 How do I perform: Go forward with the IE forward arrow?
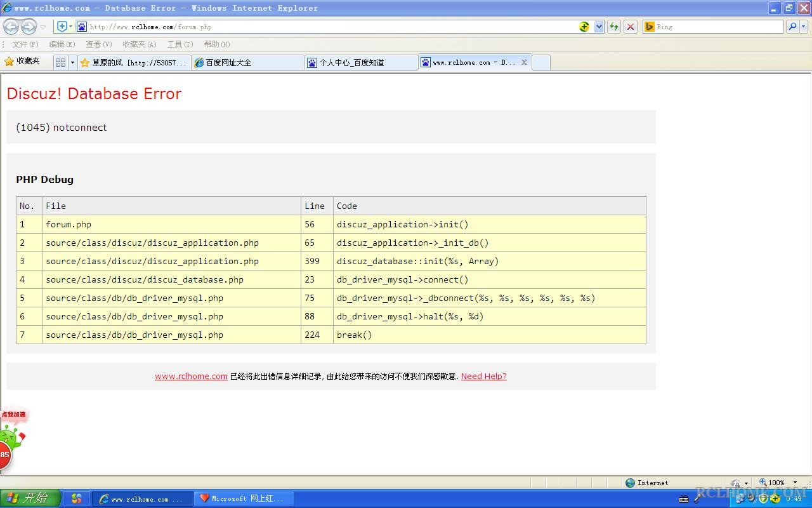coord(29,27)
